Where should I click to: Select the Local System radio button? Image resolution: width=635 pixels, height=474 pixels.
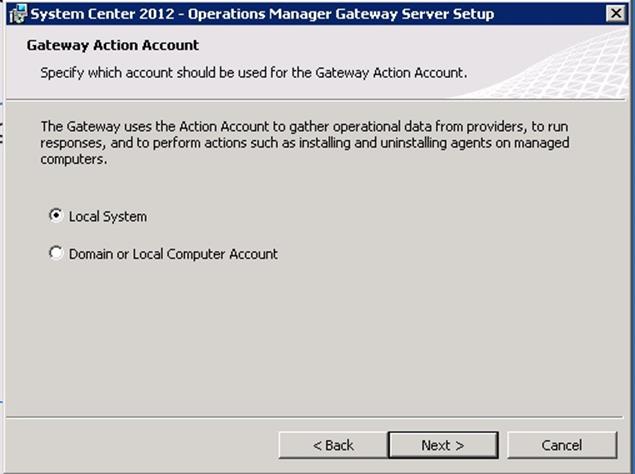(56, 216)
